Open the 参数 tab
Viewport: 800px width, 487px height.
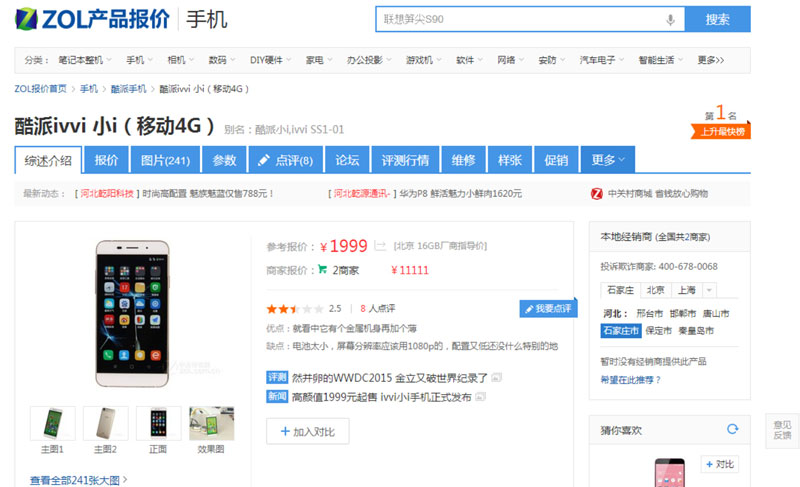point(224,160)
